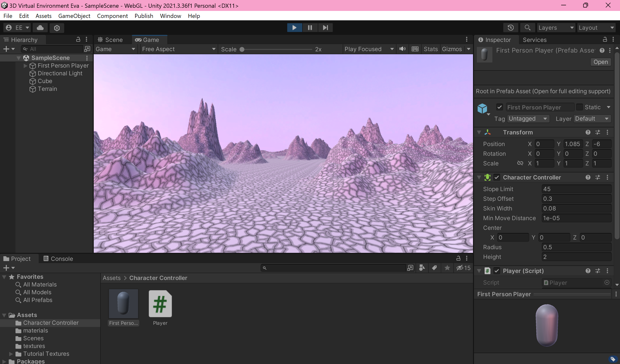Viewport: 620px width, 364px height.
Task: Switch to the Console tab
Action: click(58, 258)
